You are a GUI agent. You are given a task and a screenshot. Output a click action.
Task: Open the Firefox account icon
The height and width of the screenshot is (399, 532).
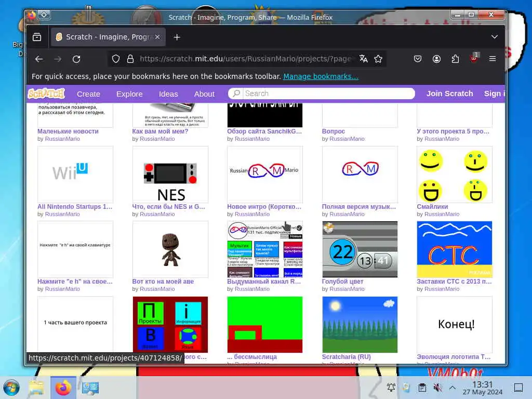click(436, 59)
